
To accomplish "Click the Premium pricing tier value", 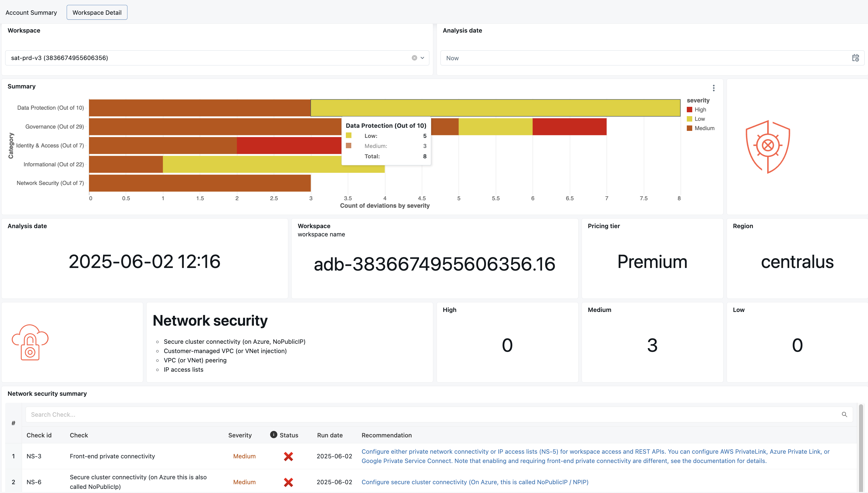I will pyautogui.click(x=652, y=262).
